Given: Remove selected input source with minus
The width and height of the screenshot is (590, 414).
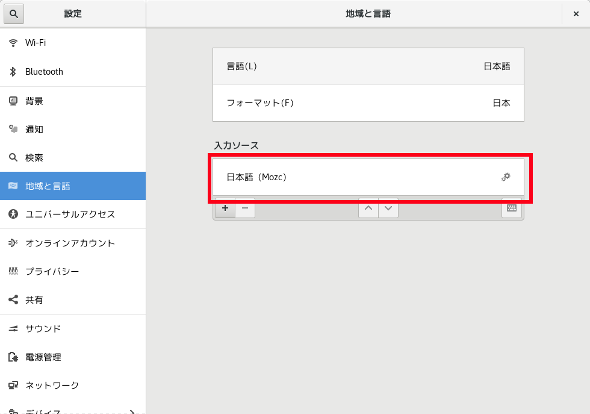Looking at the screenshot, I should (245, 208).
